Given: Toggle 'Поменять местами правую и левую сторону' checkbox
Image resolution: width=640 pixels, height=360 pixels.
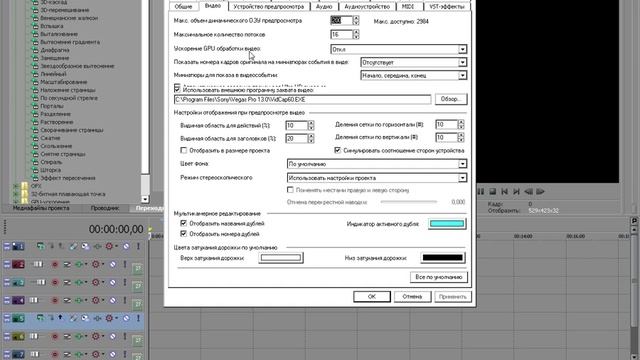Looking at the screenshot, I should tap(290, 190).
